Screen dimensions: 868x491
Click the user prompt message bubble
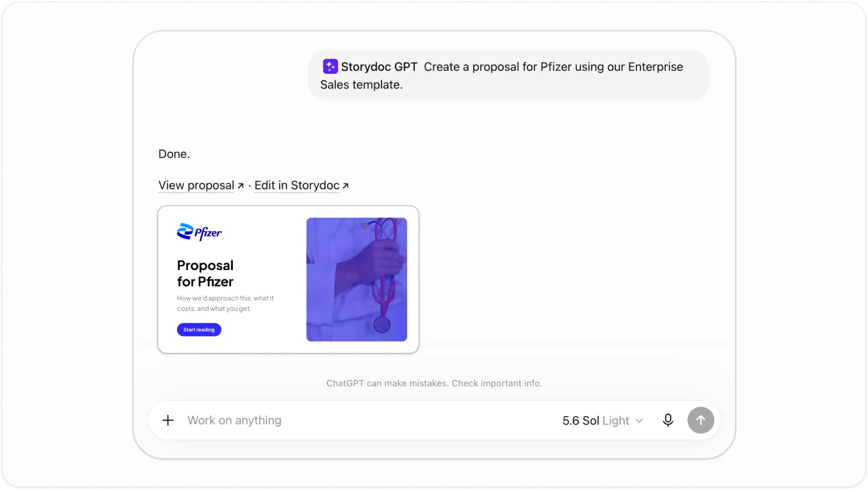pyautogui.click(x=508, y=76)
